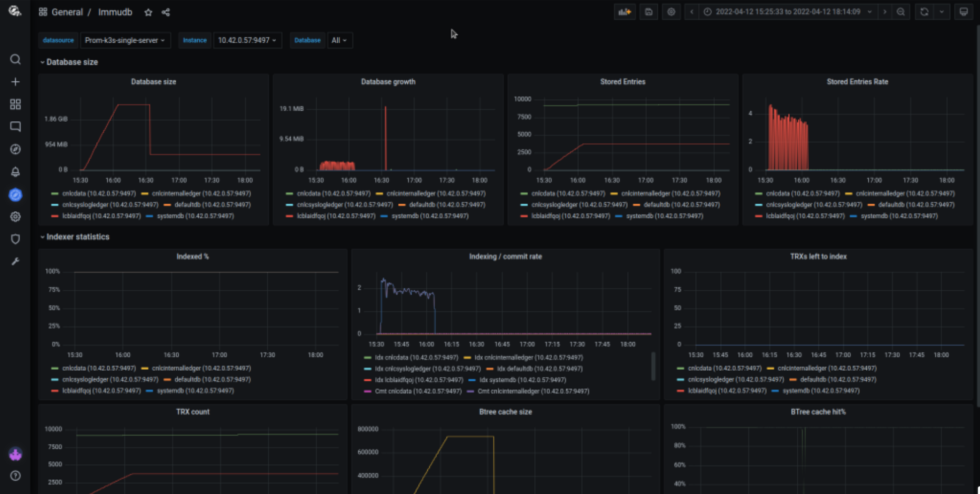This screenshot has height=494, width=980.
Task: Open the Stored Entries Rate panel title menu
Action: point(857,81)
